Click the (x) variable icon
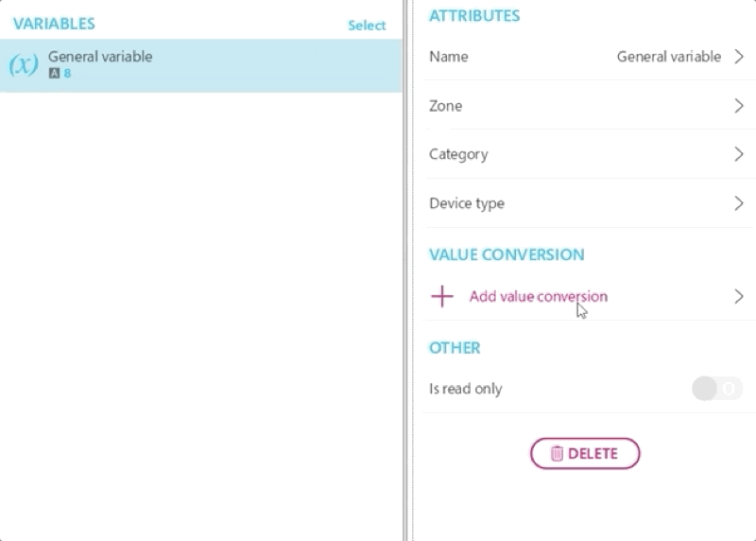 pyautogui.click(x=23, y=65)
